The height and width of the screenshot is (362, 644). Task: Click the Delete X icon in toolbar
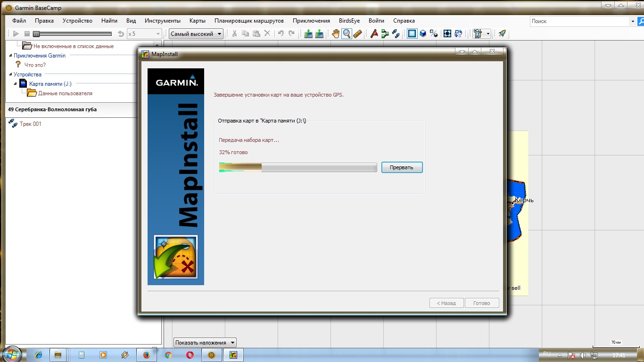267,33
